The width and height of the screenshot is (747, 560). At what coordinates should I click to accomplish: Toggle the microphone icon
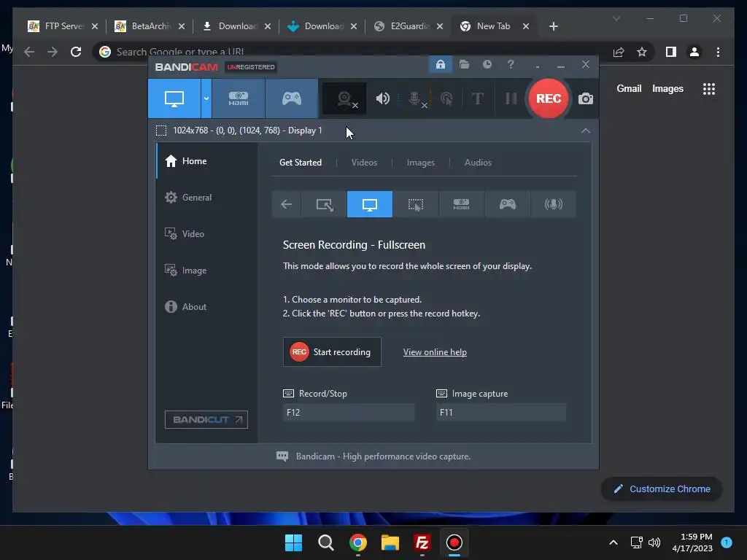[415, 98]
